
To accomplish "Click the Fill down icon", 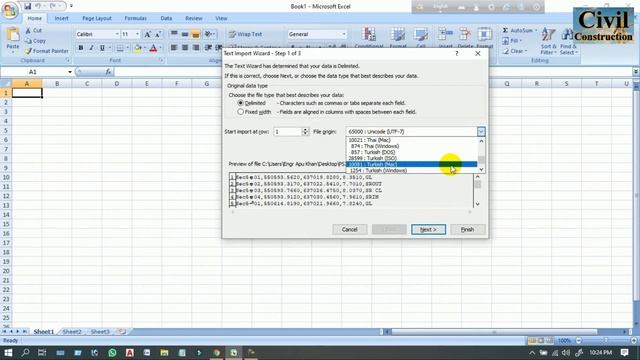I will [x=505, y=41].
